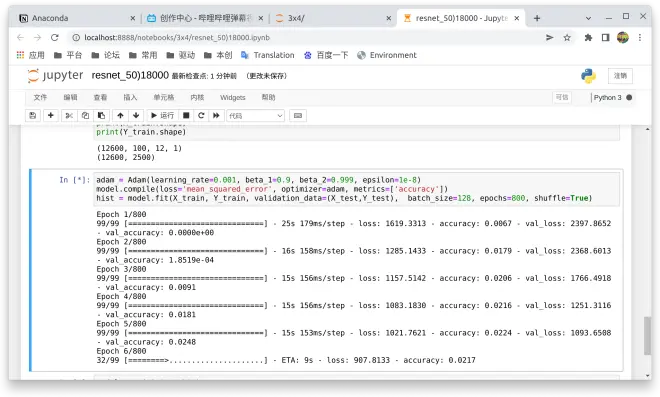Bookmark this page with star icon
The height and width of the screenshot is (397, 660).
pos(567,37)
